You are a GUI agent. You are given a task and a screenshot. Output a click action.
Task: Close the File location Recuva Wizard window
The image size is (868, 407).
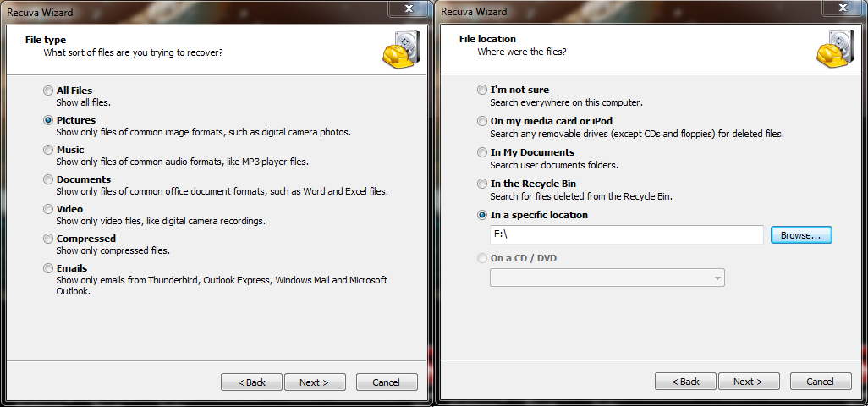click(x=843, y=8)
